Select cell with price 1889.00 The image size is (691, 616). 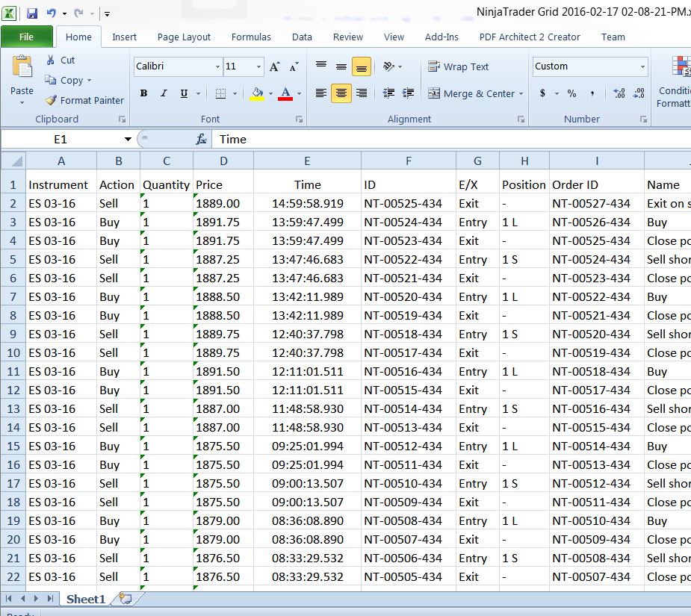(223, 204)
